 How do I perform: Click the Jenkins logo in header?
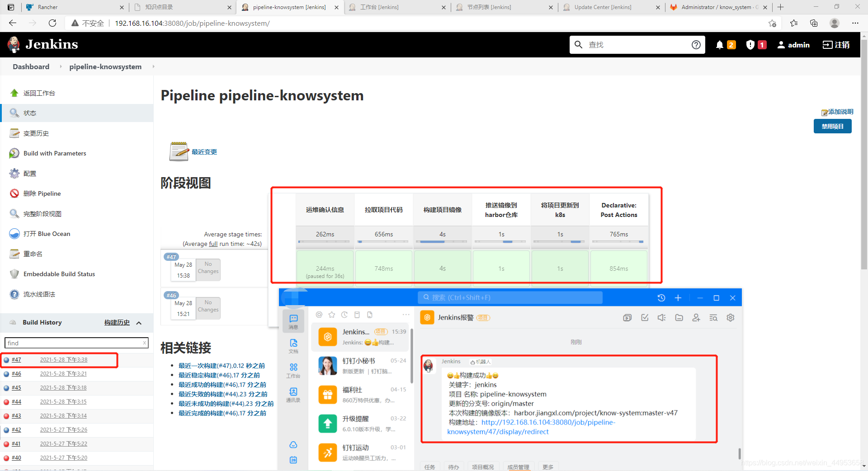coord(43,44)
